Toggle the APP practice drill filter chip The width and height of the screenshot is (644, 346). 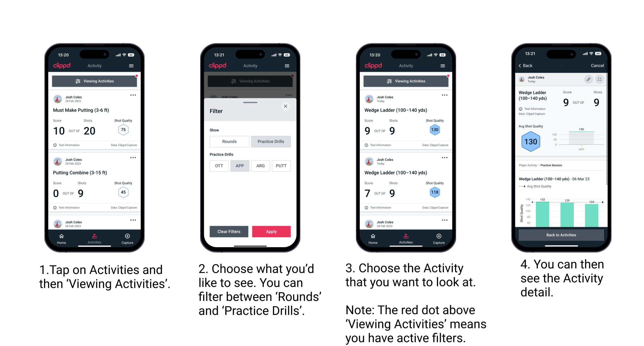click(239, 166)
